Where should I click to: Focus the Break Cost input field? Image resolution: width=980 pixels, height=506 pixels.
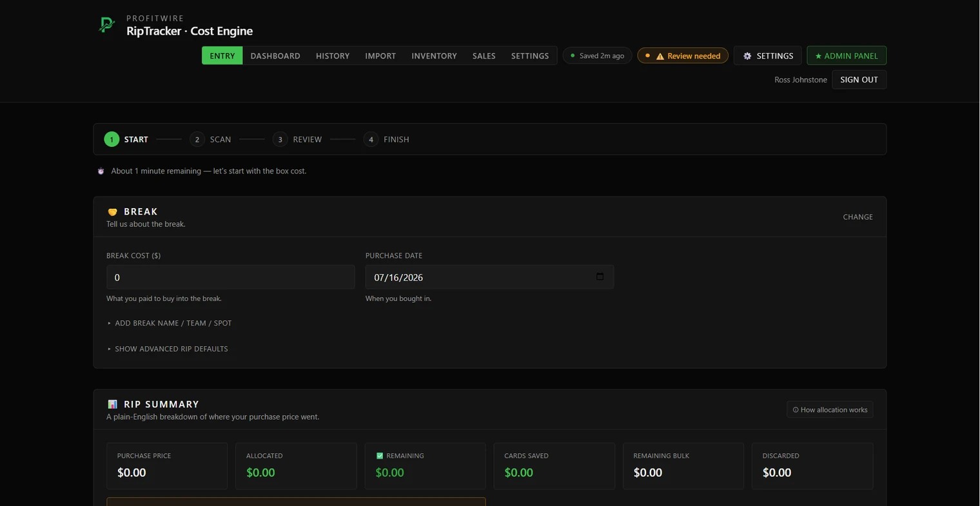tap(231, 277)
